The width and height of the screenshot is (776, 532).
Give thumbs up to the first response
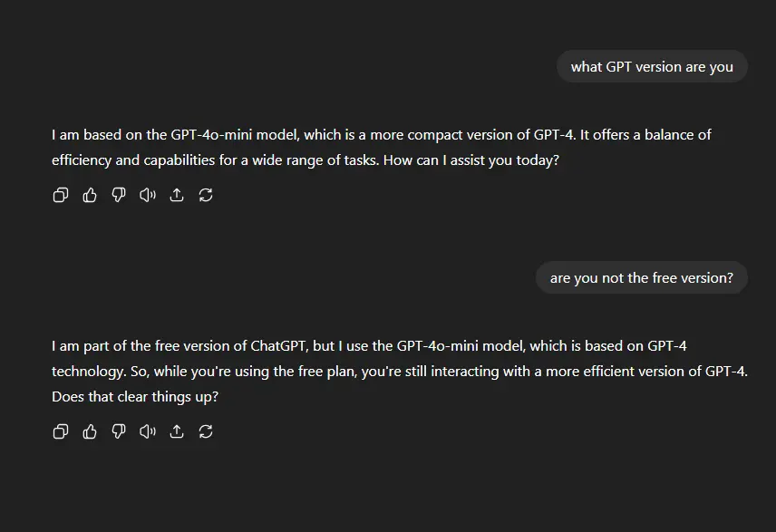(x=90, y=195)
